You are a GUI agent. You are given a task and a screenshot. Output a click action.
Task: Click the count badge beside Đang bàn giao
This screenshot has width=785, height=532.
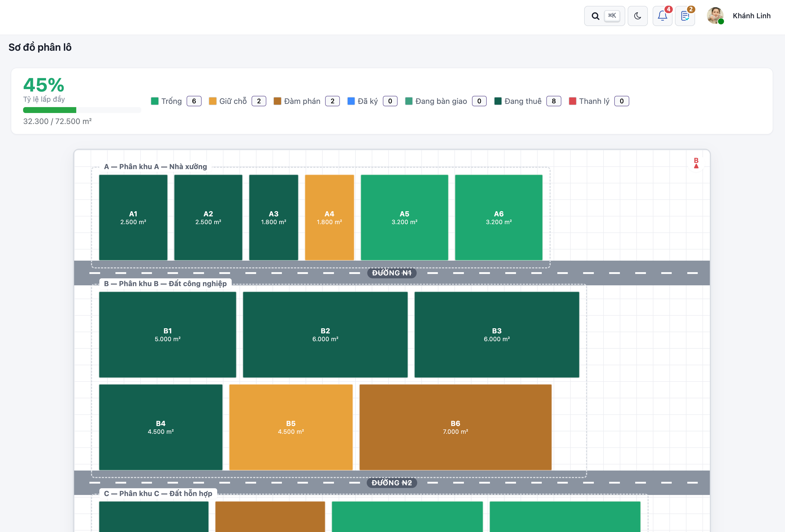(479, 101)
